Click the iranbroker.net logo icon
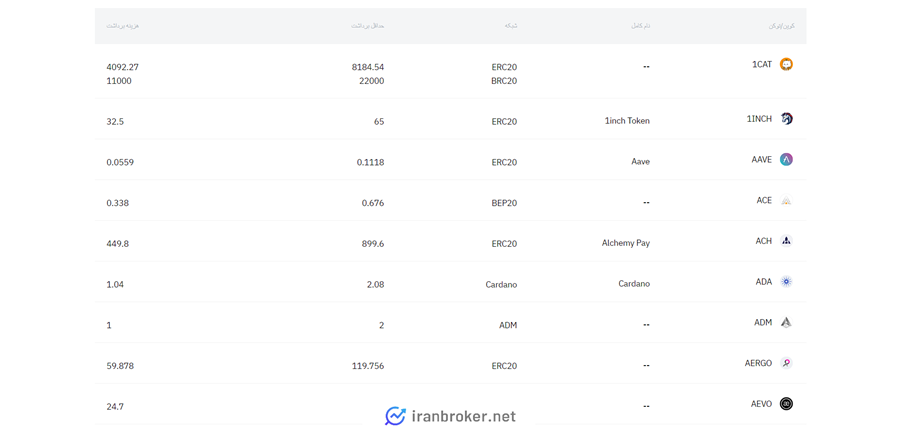 395,416
